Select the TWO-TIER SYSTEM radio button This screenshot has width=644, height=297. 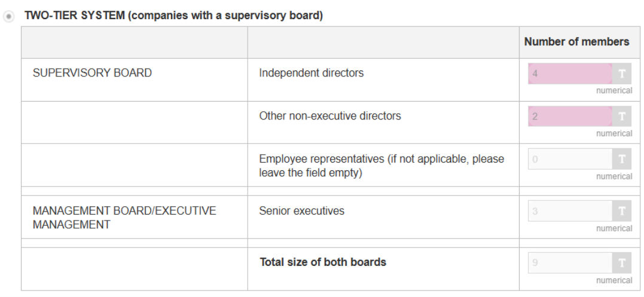point(8,17)
